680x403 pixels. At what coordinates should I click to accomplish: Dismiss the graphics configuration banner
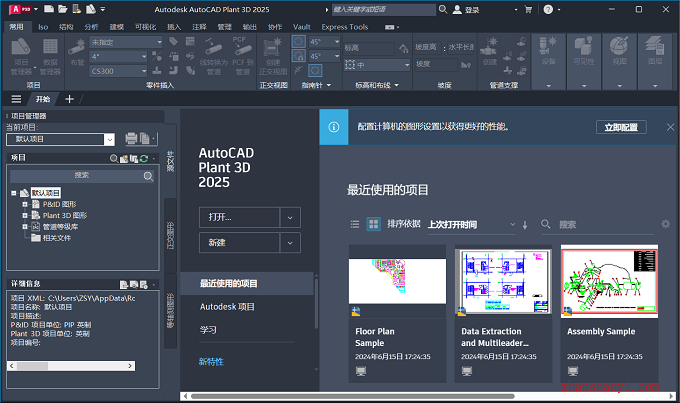pyautogui.click(x=670, y=127)
